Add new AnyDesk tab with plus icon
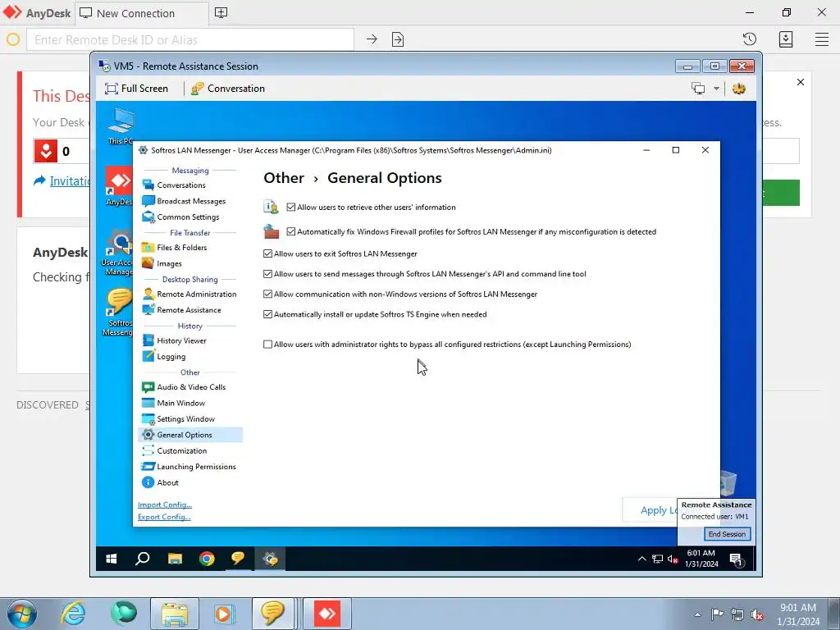 (x=221, y=13)
